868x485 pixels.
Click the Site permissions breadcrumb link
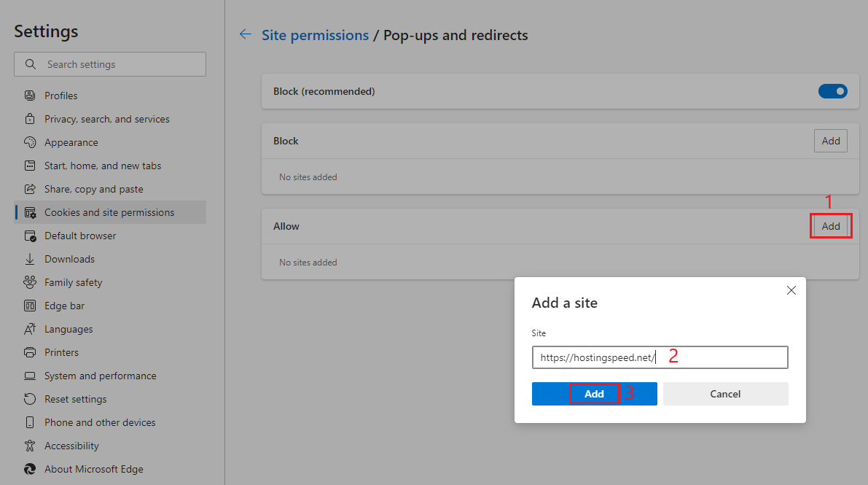click(x=315, y=35)
